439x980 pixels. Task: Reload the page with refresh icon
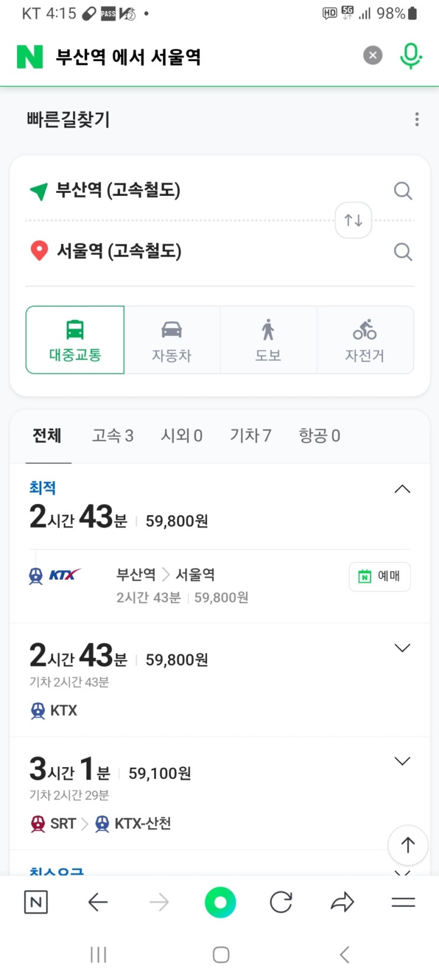tap(281, 903)
